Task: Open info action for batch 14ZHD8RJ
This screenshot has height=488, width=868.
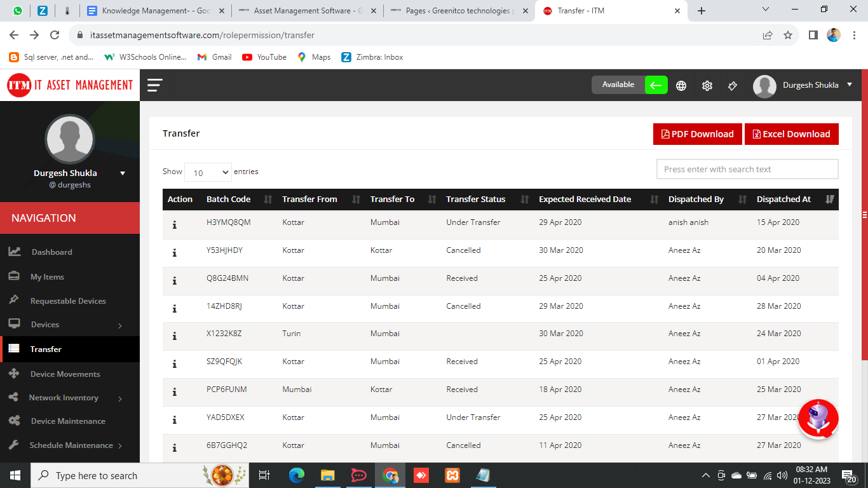Action: pos(174,309)
